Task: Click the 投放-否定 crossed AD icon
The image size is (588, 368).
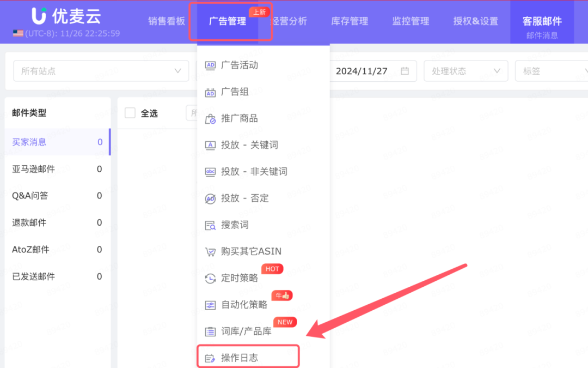Action: coord(210,198)
